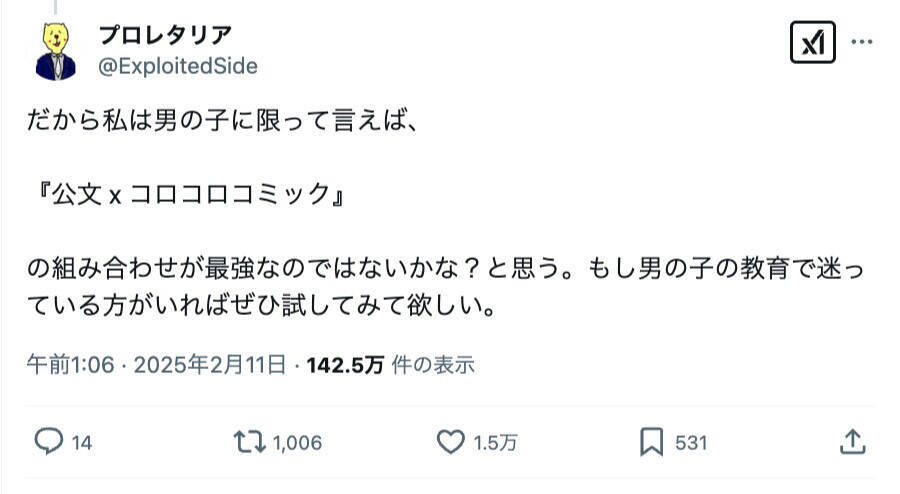Click the repost count 1,006

click(296, 442)
